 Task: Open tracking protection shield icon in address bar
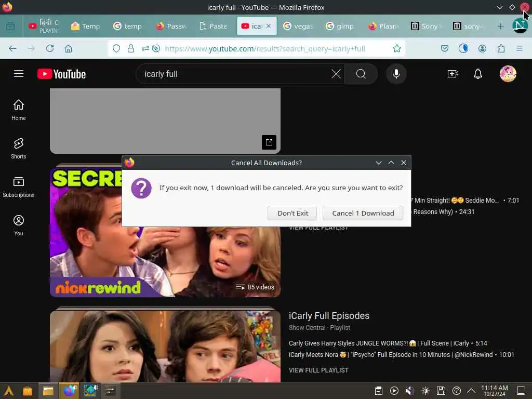coord(116,48)
